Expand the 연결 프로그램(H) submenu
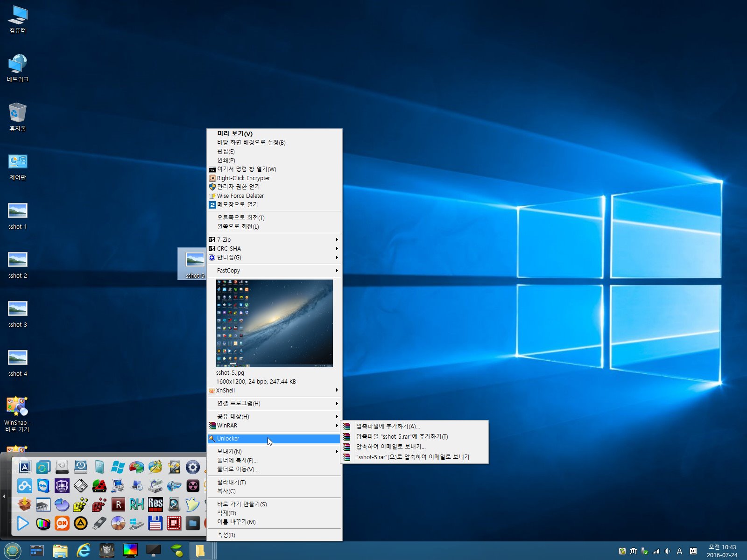Screen dimensions: 747x560 [274, 403]
